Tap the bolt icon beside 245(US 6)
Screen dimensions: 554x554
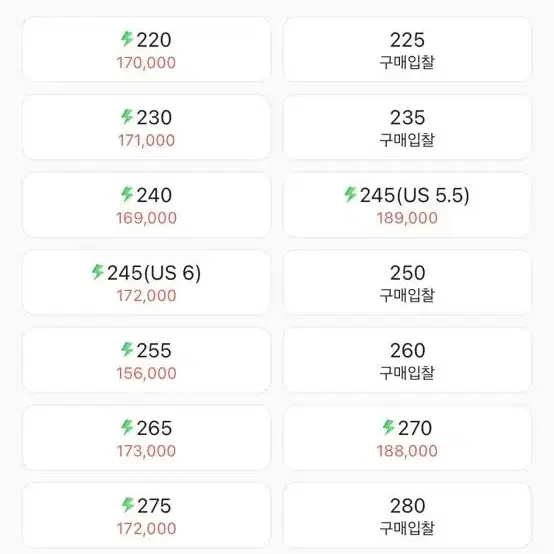tap(97, 272)
